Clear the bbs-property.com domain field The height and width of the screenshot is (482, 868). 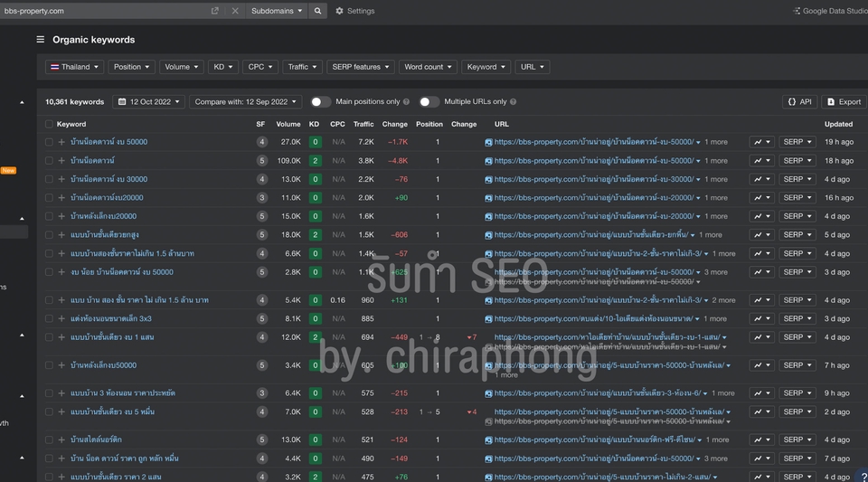tap(235, 11)
